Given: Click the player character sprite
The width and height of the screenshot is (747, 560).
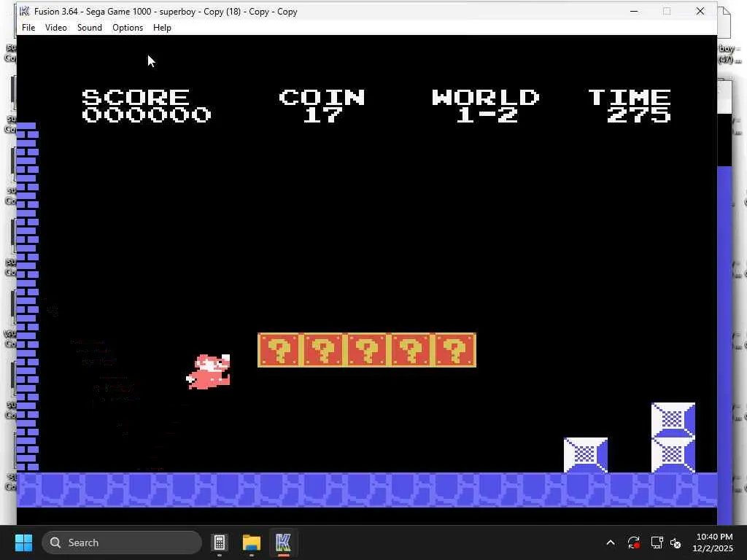Looking at the screenshot, I should [x=208, y=372].
